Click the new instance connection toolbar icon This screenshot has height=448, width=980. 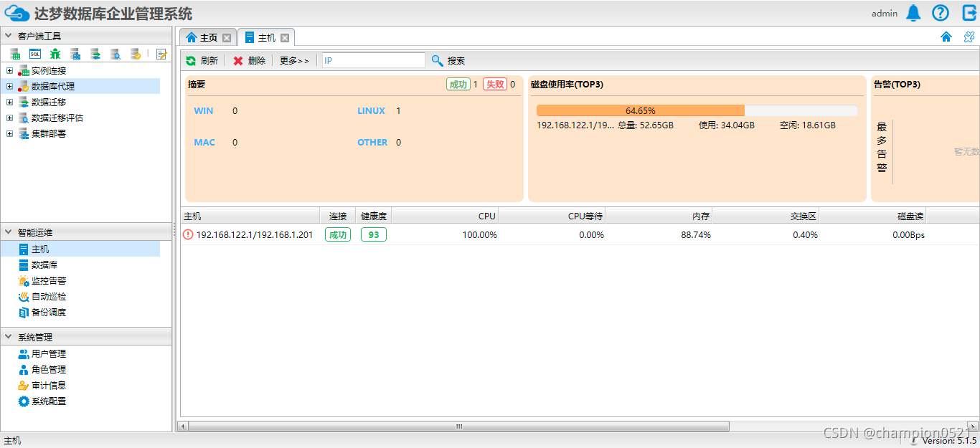[15, 54]
